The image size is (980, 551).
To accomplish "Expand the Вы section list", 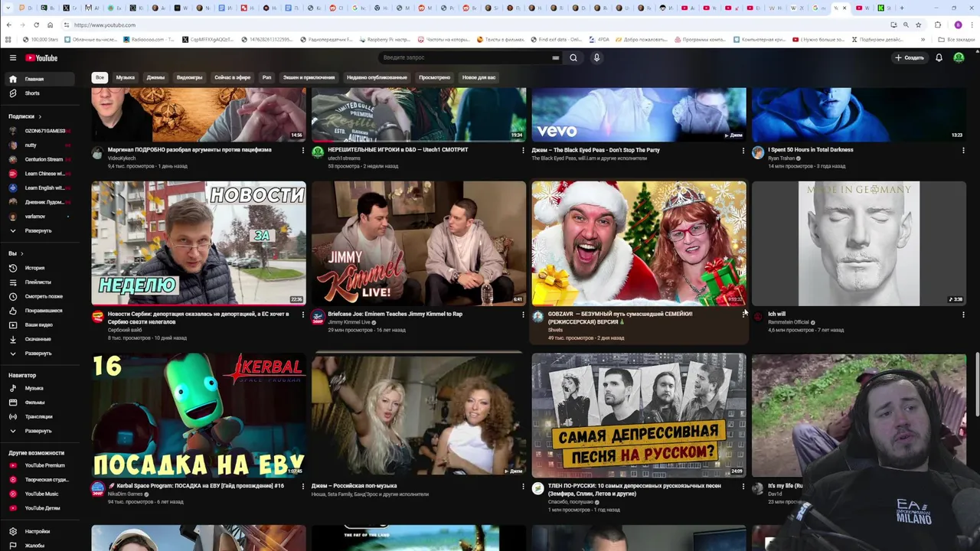I will point(40,354).
